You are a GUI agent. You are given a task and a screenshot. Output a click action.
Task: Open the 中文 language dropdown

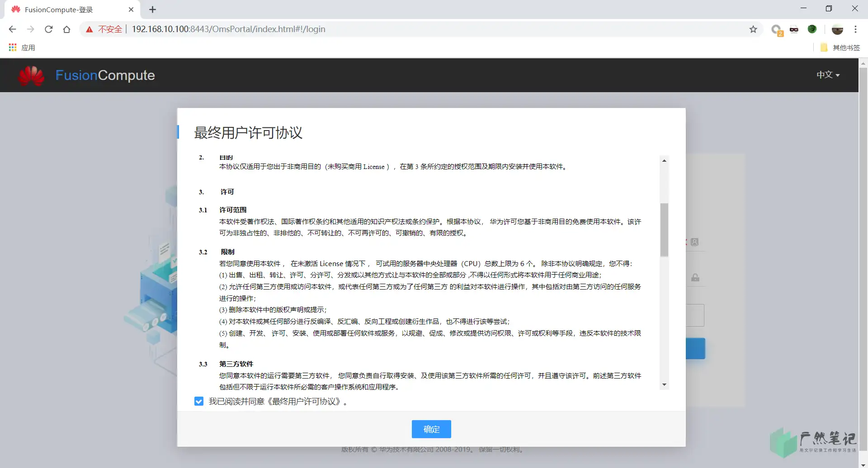pyautogui.click(x=828, y=75)
